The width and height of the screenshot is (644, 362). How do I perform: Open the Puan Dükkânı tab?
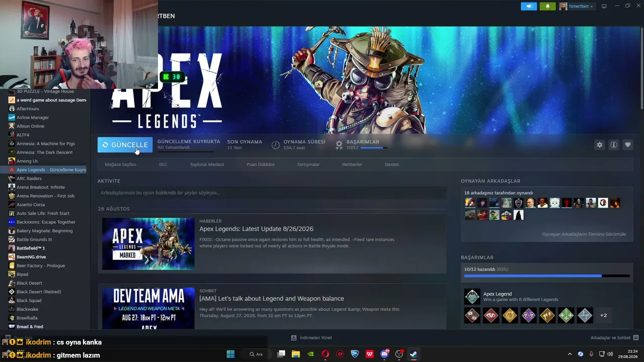click(x=261, y=164)
